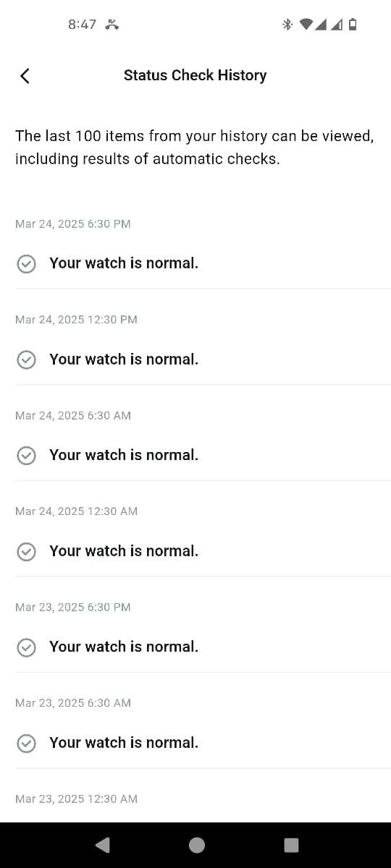
Task: Tap the back arrow icon
Action: 25,75
